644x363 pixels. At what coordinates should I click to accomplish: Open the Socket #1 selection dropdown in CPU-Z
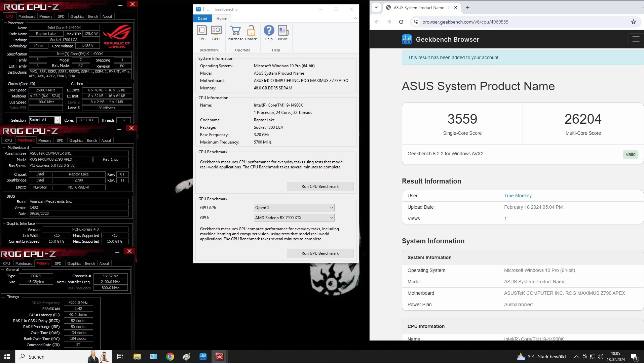(44, 120)
